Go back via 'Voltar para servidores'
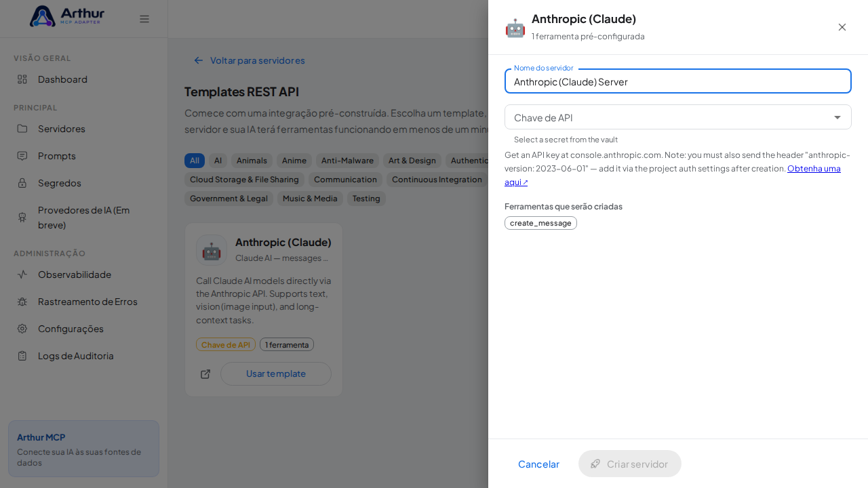This screenshot has width=868, height=488. pyautogui.click(x=249, y=60)
